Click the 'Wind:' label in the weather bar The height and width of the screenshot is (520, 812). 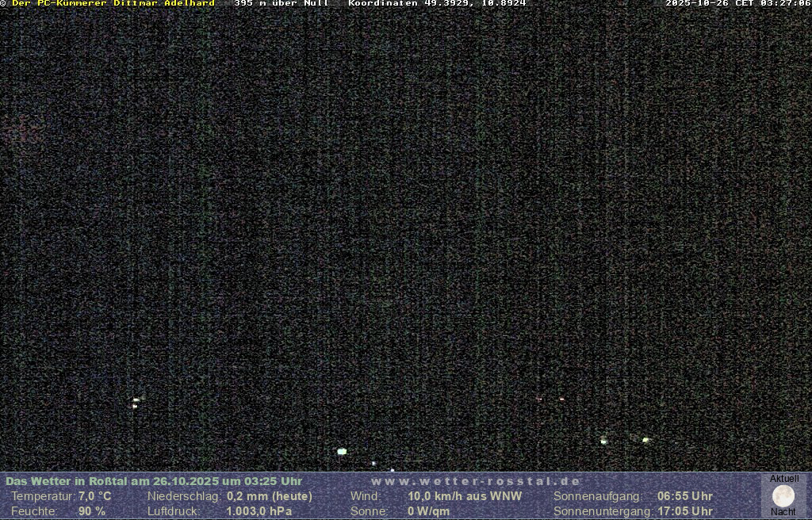(x=366, y=496)
